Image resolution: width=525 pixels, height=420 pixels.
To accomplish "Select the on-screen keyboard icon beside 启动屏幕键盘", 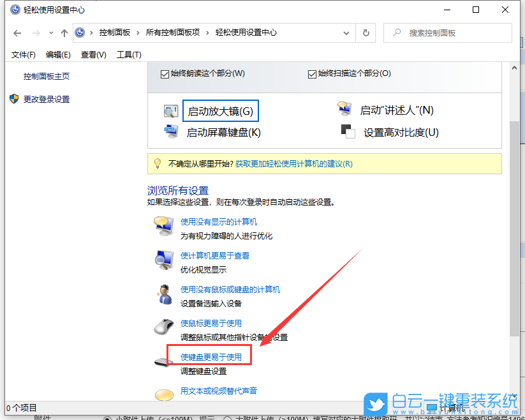I will 171,131.
